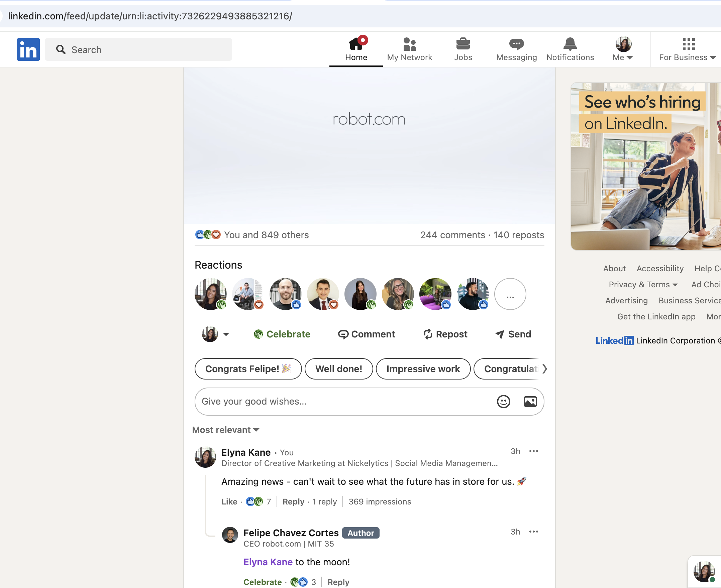Select the 'Well done!' quick reply
The width and height of the screenshot is (721, 588).
(338, 369)
